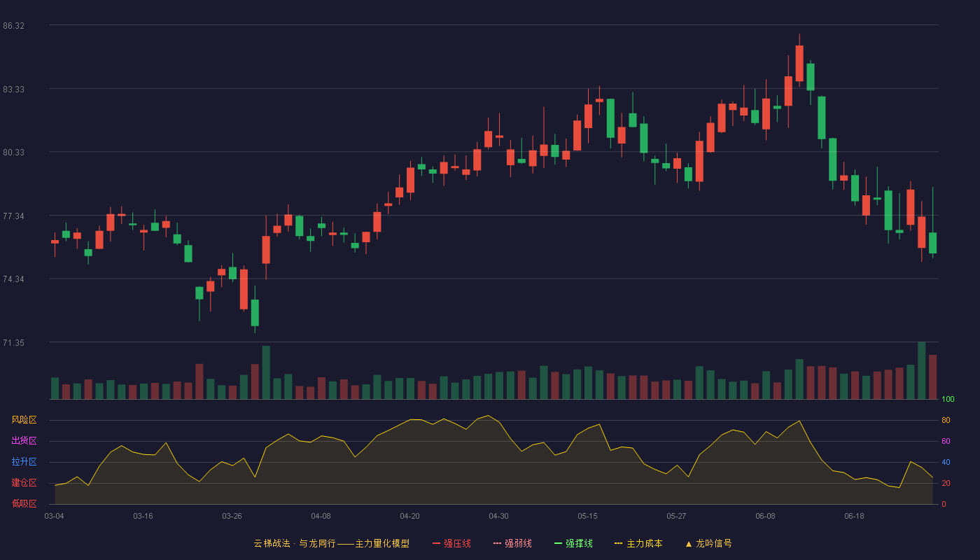Toggle the 强弱线 legend series
Image resolution: width=980 pixels, height=560 pixels.
tap(512, 543)
